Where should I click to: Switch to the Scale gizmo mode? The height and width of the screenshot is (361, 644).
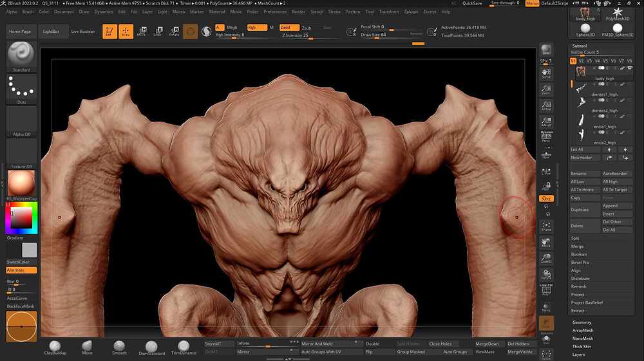(158, 31)
